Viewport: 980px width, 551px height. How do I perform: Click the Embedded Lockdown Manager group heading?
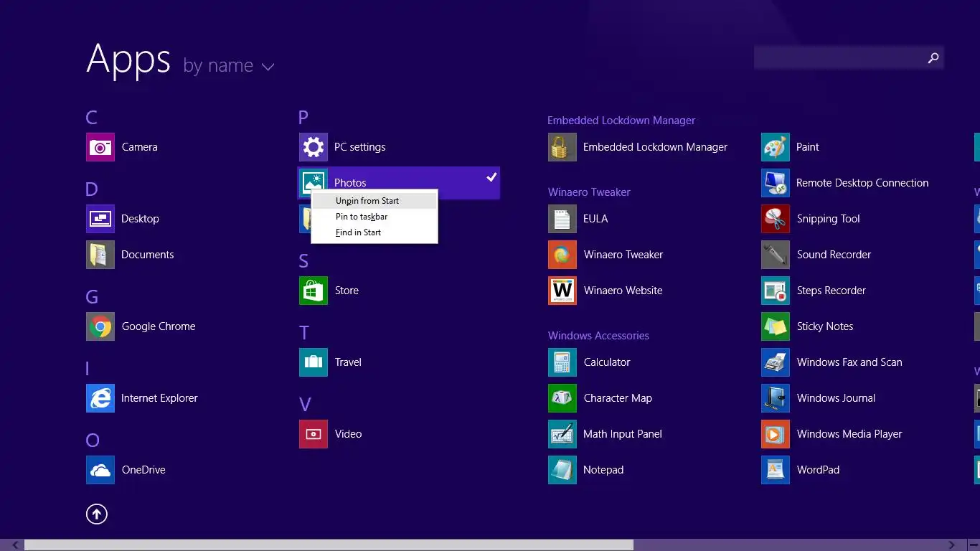pyautogui.click(x=621, y=121)
